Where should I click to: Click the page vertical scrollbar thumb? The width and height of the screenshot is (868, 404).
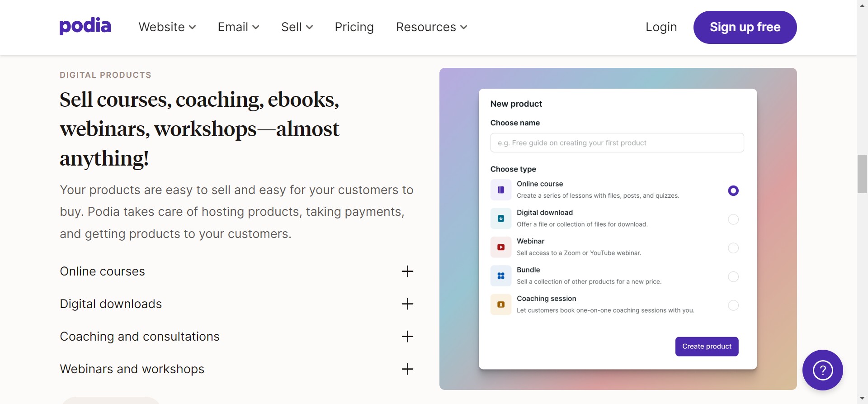pyautogui.click(x=862, y=174)
